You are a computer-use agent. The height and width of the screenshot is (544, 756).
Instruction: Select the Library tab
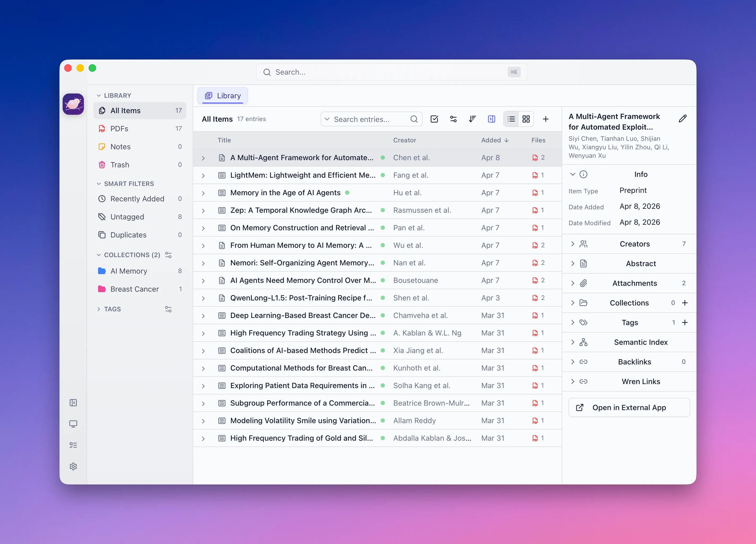click(x=223, y=96)
